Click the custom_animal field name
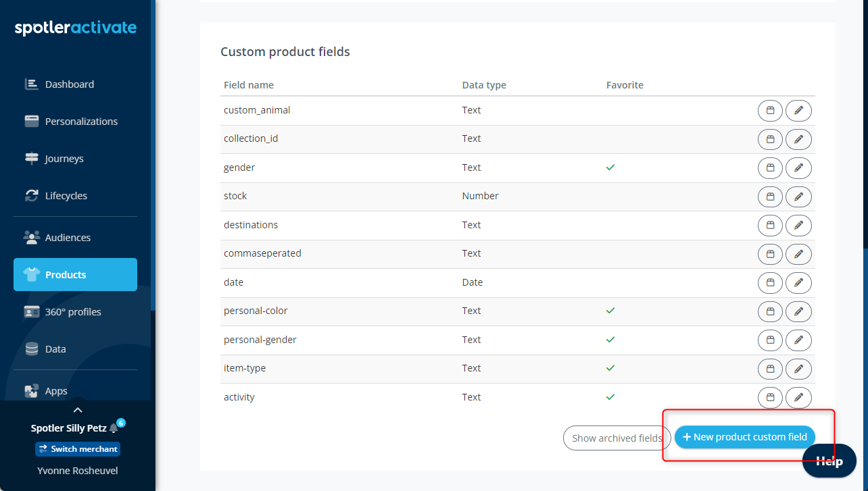The width and height of the screenshot is (868, 491). [x=257, y=110]
